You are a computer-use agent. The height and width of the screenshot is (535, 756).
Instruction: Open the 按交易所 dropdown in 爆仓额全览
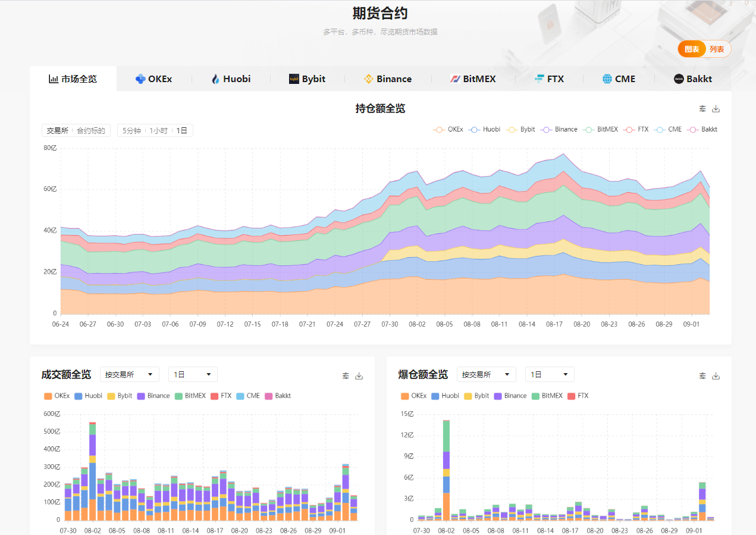(x=486, y=374)
